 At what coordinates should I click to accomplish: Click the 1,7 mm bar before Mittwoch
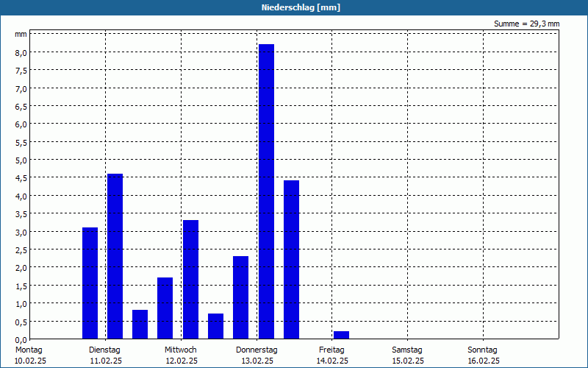(165, 308)
